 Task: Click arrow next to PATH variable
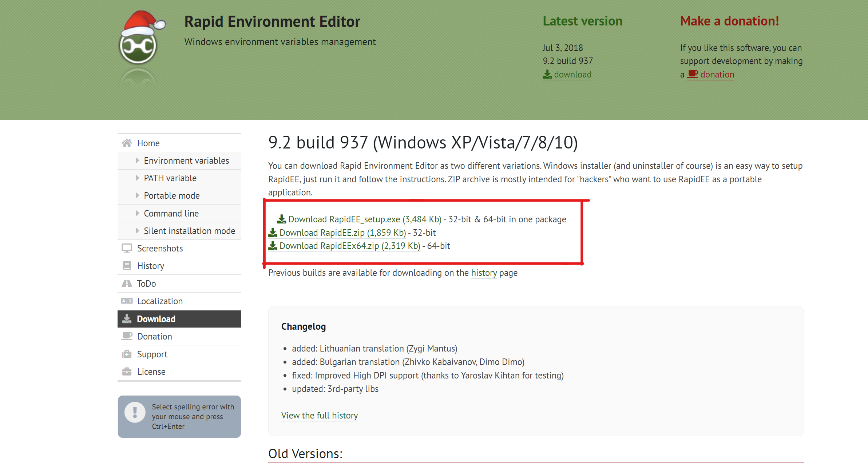tap(137, 178)
